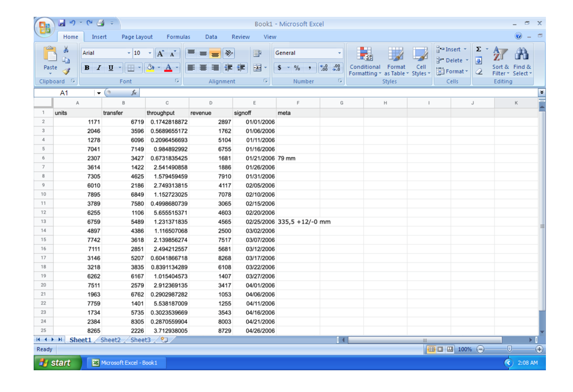Toggle Align Text Left
Screen dimensions: 573x392
191,68
